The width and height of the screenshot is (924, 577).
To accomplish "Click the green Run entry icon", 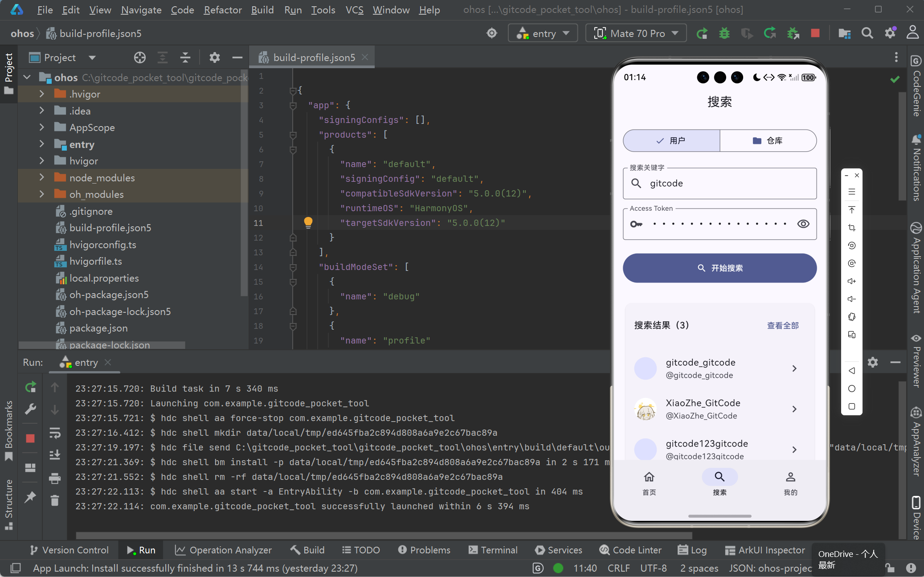I will (702, 33).
